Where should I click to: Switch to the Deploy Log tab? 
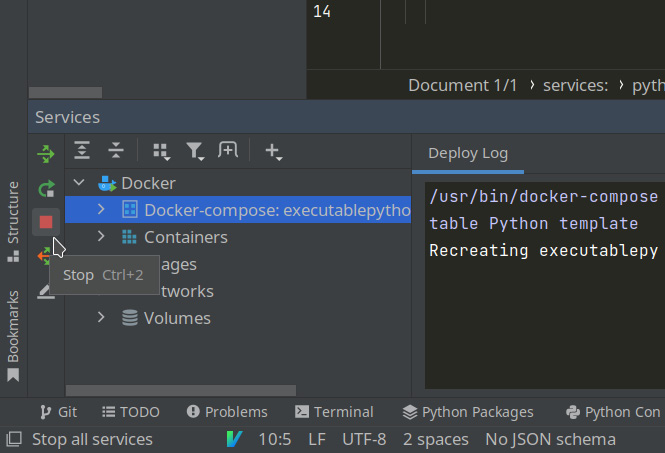[x=468, y=154]
